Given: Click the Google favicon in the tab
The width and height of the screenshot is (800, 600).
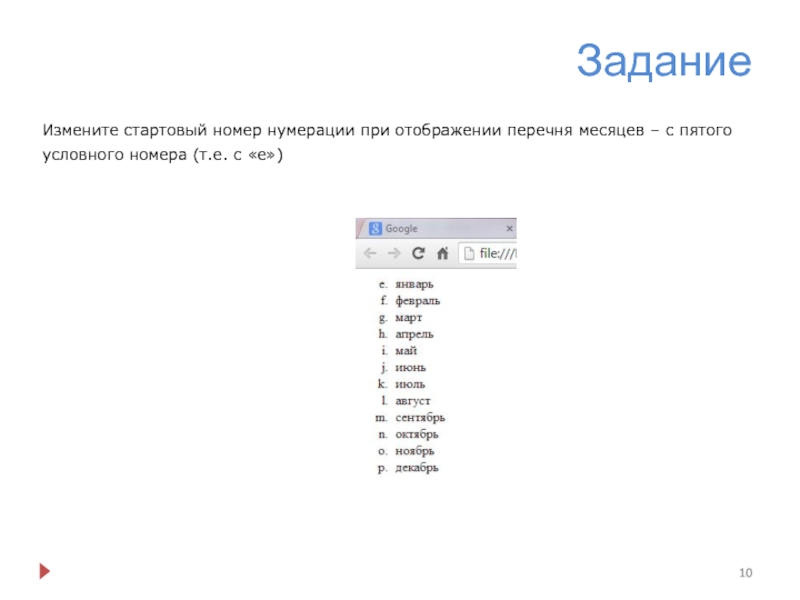Looking at the screenshot, I should [x=376, y=229].
